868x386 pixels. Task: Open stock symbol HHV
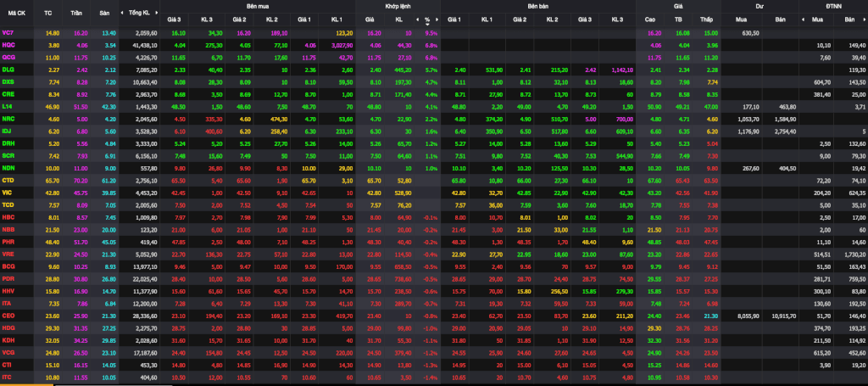pos(8,291)
